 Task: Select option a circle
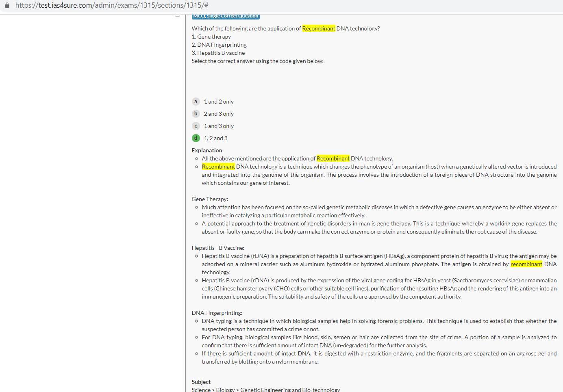pos(196,102)
